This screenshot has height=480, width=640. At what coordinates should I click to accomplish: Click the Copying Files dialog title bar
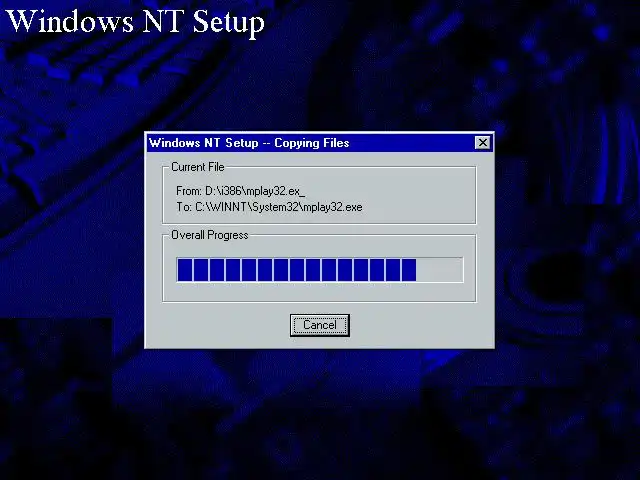pos(319,143)
